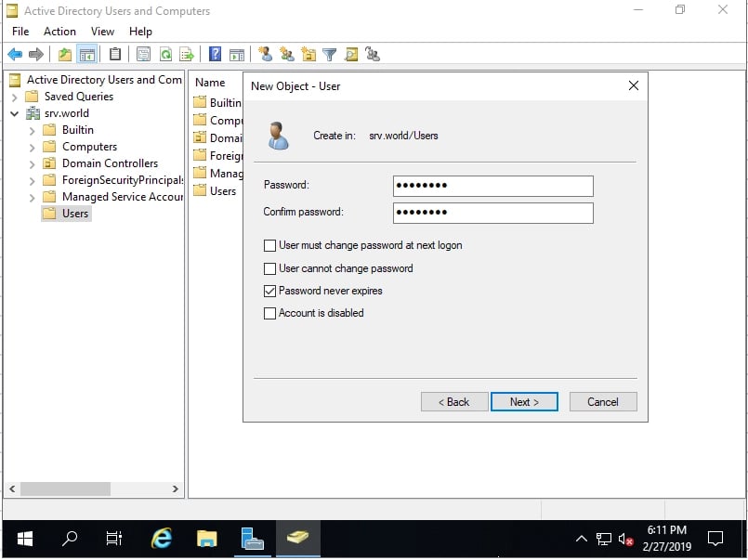Expand the Saved Queries tree node
748x560 pixels.
click(x=14, y=98)
